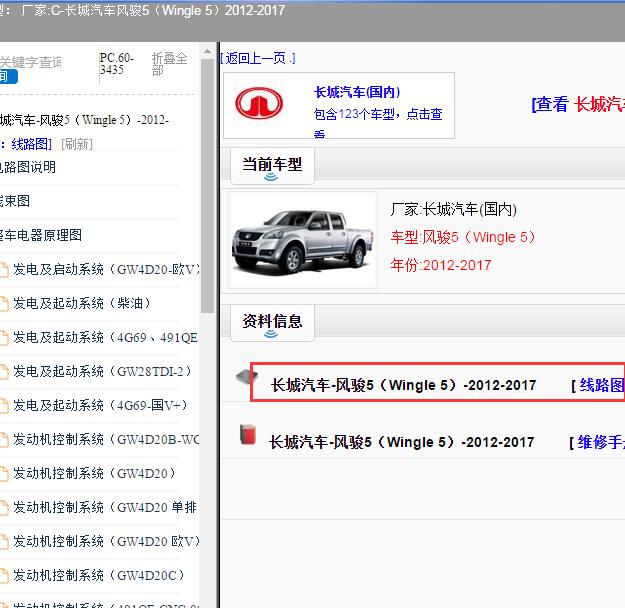Image resolution: width=625 pixels, height=608 pixels.
Task: Open 发动机控制系统（GW4D20 欧V） diagram
Action: click(x=106, y=541)
